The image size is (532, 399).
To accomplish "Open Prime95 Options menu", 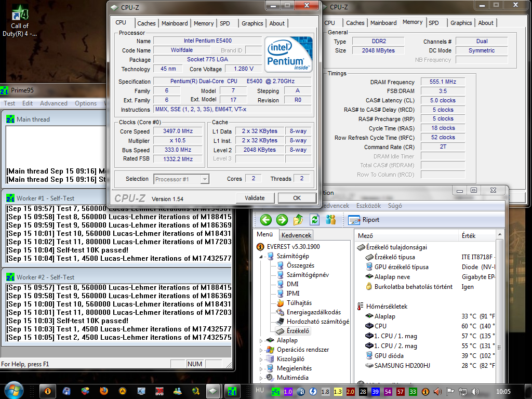I will click(86, 103).
